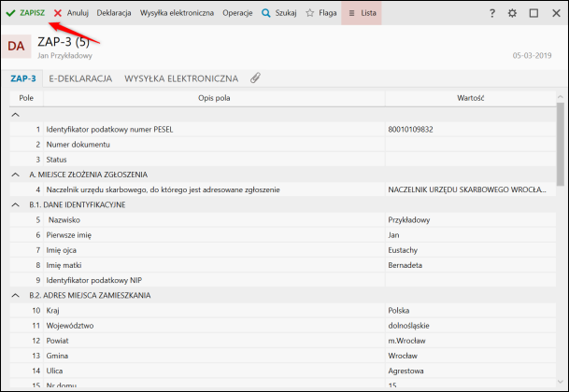The width and height of the screenshot is (569, 392).
Task: Select Kraj value Polska
Action: coord(398,311)
